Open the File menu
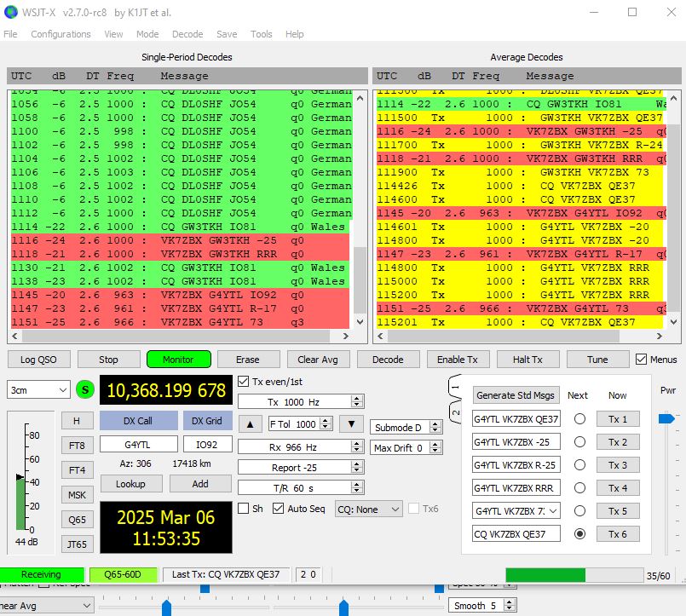686x616 pixels. pos(10,34)
